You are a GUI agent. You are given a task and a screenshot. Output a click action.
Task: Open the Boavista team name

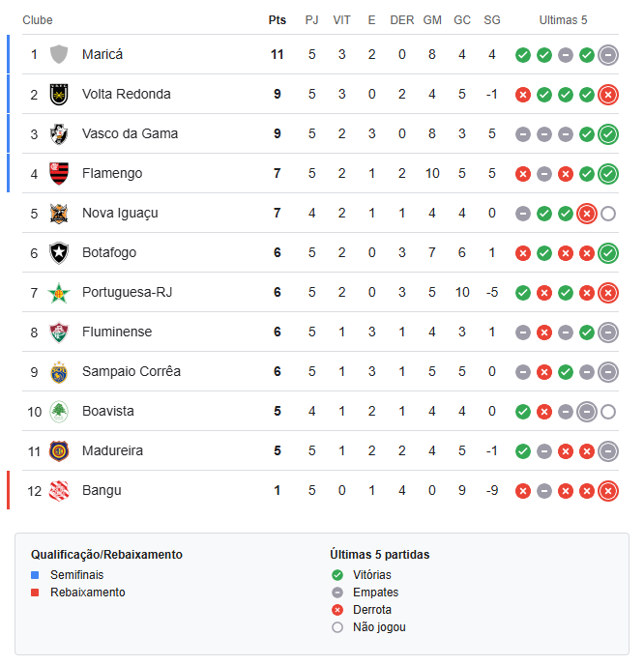[107, 411]
